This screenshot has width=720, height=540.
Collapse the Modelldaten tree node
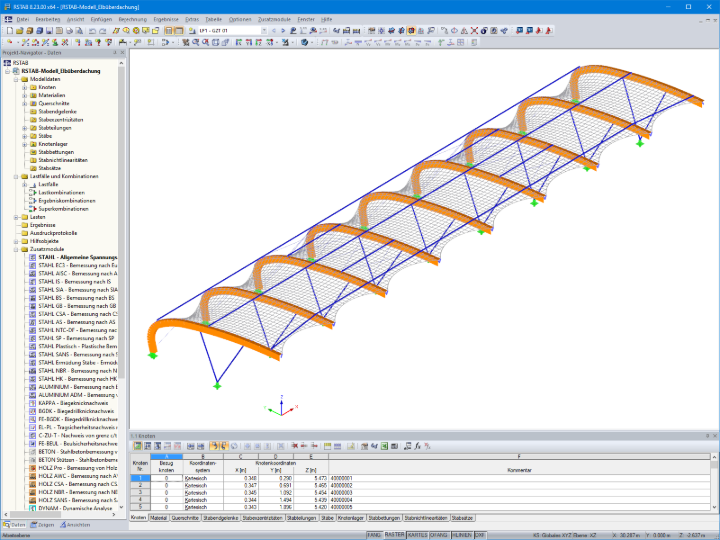pyautogui.click(x=16, y=79)
